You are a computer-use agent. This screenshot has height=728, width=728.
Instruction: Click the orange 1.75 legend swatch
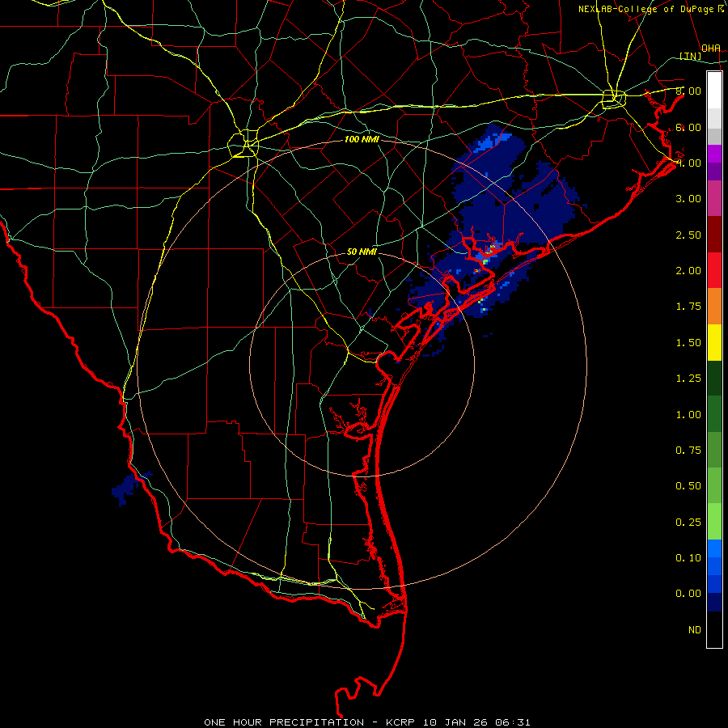(x=714, y=306)
